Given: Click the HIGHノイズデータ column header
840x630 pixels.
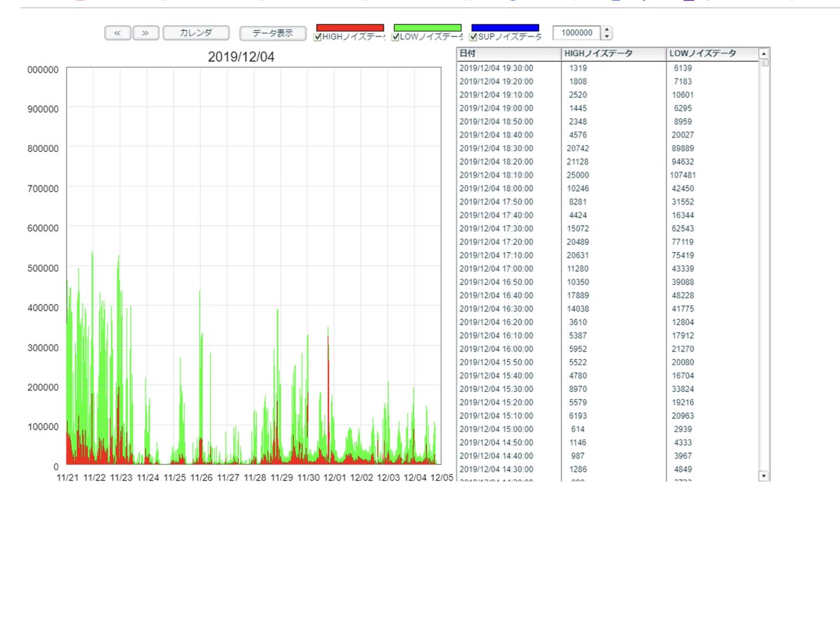Looking at the screenshot, I should (x=613, y=53).
